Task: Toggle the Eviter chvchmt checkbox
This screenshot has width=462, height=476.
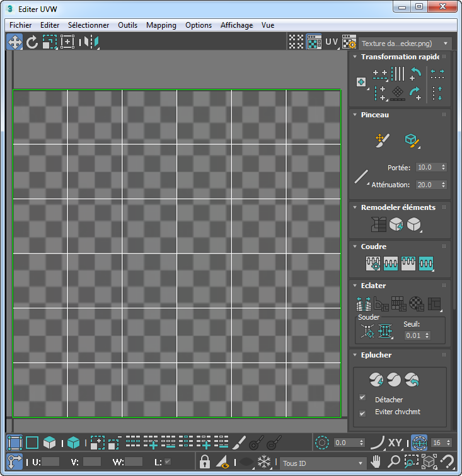Action: [x=362, y=413]
